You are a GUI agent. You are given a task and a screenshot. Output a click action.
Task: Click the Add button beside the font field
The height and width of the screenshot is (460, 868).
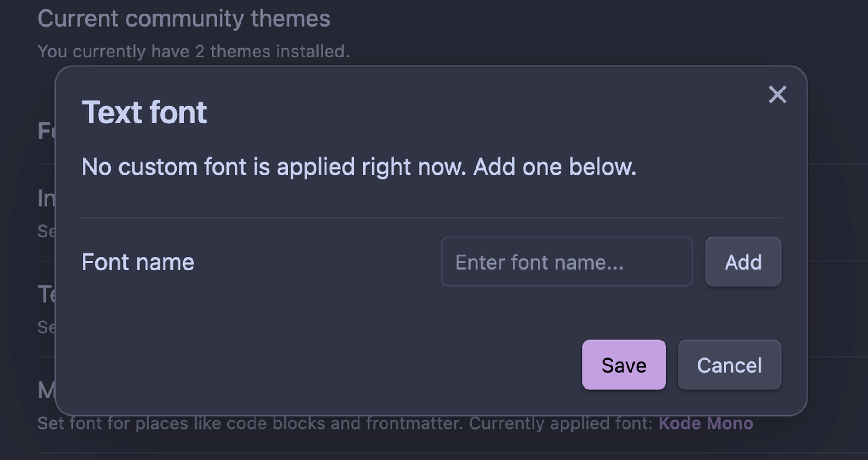[x=743, y=262]
